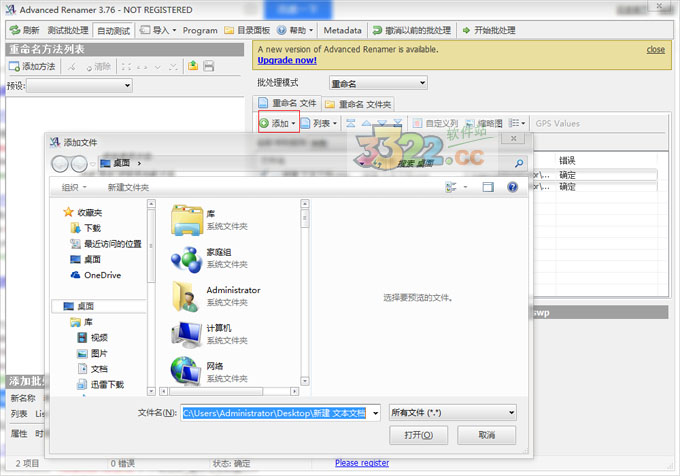Click the blue help icon in the dialog

point(513,187)
